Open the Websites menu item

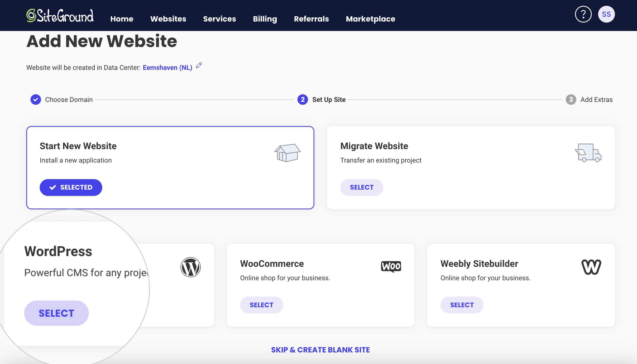[x=168, y=19]
